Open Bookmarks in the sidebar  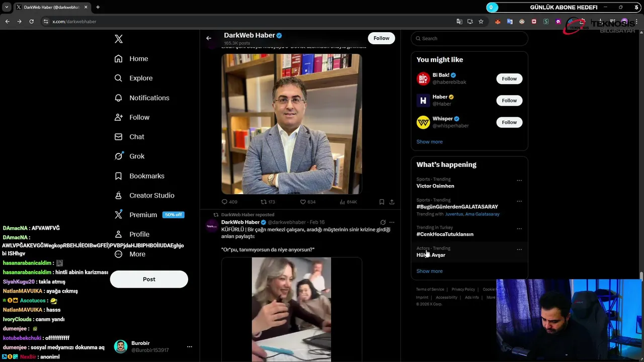(139, 176)
